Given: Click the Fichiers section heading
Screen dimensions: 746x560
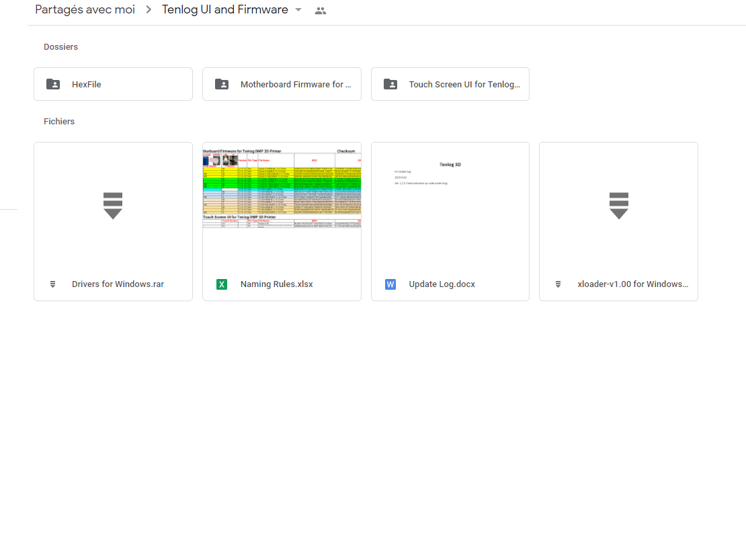Looking at the screenshot, I should [x=59, y=121].
